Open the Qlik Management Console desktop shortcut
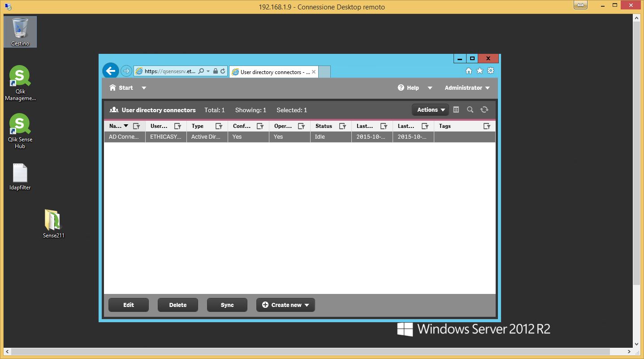Image resolution: width=644 pixels, height=359 pixels. (20, 83)
